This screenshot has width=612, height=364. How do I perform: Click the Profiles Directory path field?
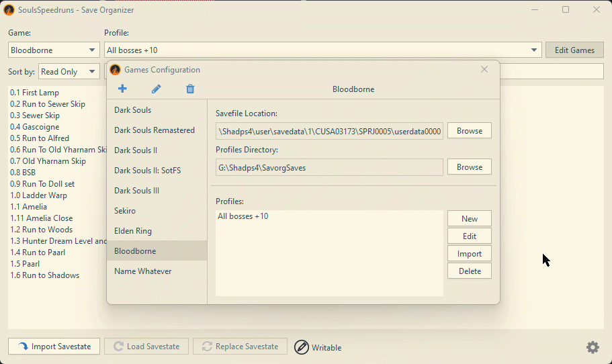click(x=329, y=167)
